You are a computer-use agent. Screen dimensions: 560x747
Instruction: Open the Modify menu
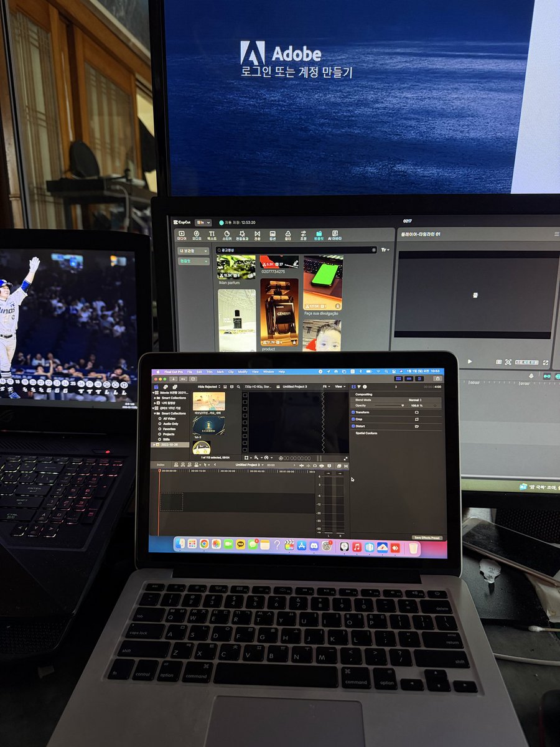(x=243, y=372)
